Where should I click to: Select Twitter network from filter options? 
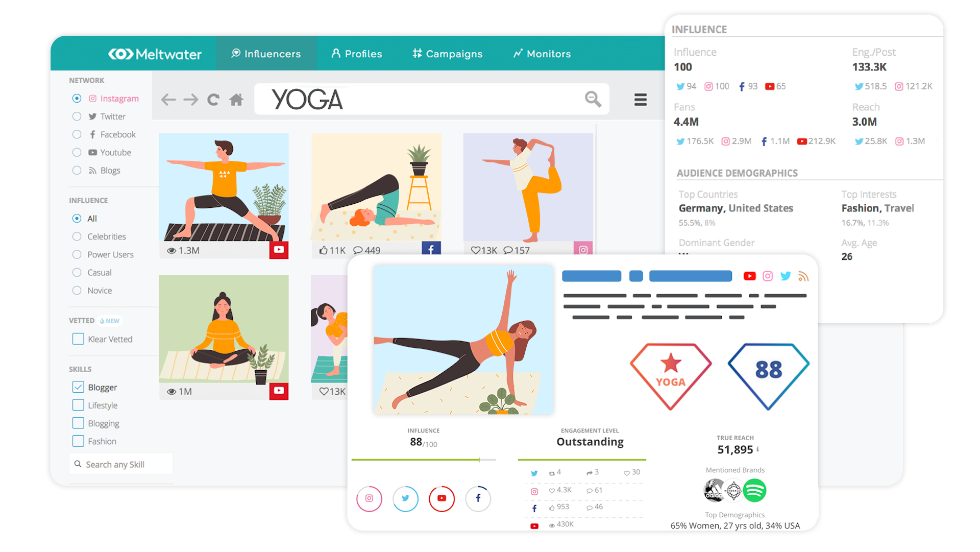click(78, 116)
